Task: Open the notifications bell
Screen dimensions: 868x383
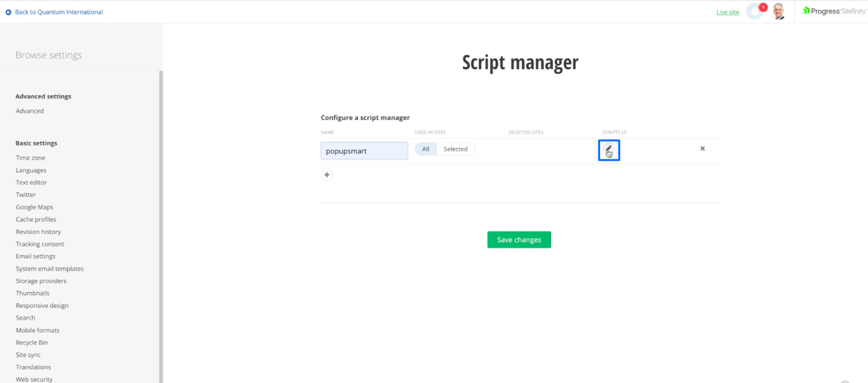Action: [x=755, y=11]
